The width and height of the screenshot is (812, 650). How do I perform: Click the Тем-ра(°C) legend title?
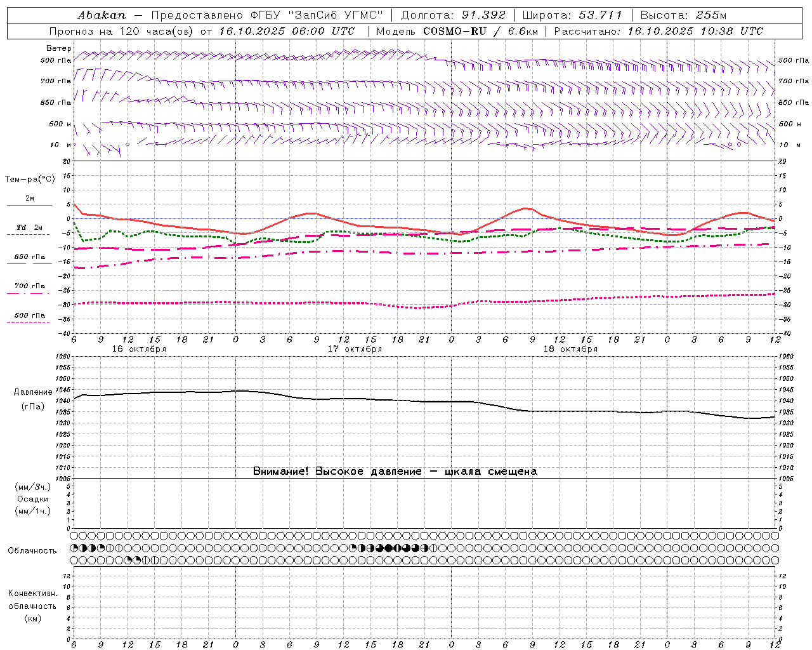(30, 180)
